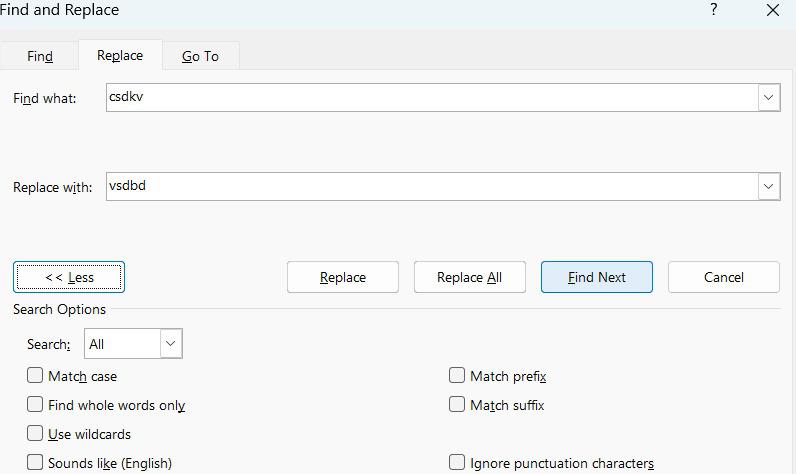Enable the Match case checkbox
This screenshot has width=796, height=474.
36,376
